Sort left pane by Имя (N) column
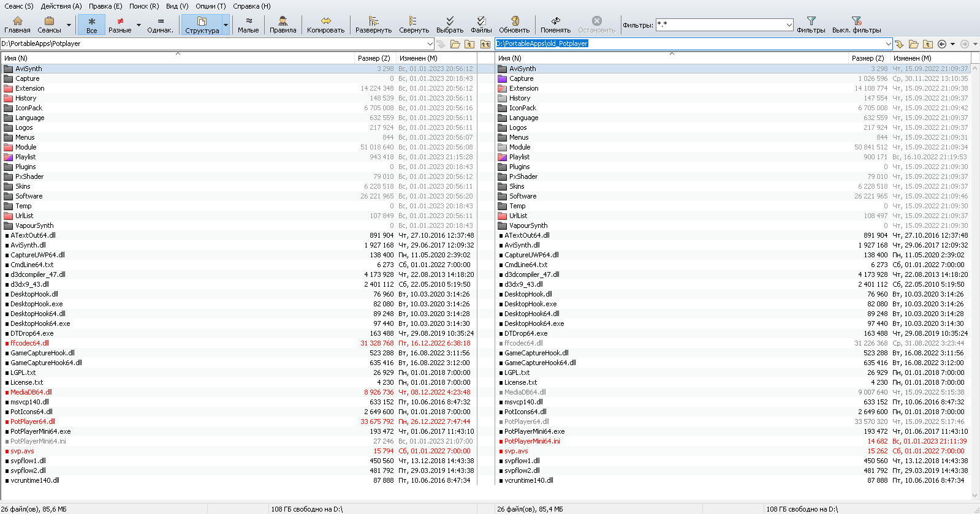980x514 pixels. [x=178, y=58]
